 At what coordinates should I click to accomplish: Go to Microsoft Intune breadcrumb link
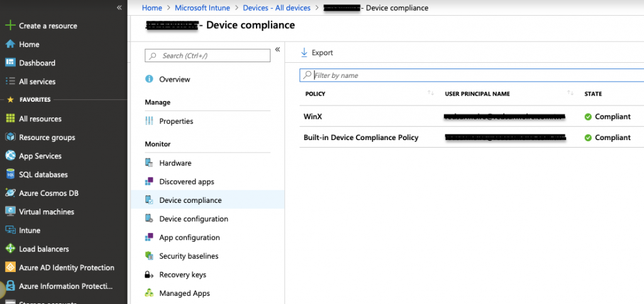coord(203,8)
